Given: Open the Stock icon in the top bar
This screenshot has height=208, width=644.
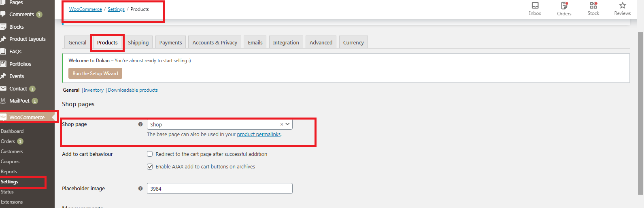Looking at the screenshot, I should (x=593, y=5).
